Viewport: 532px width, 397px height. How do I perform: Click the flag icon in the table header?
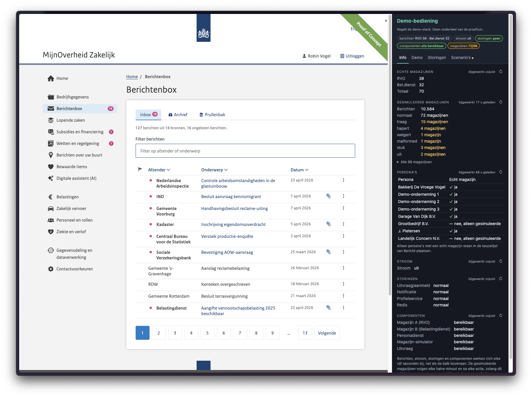pos(140,169)
